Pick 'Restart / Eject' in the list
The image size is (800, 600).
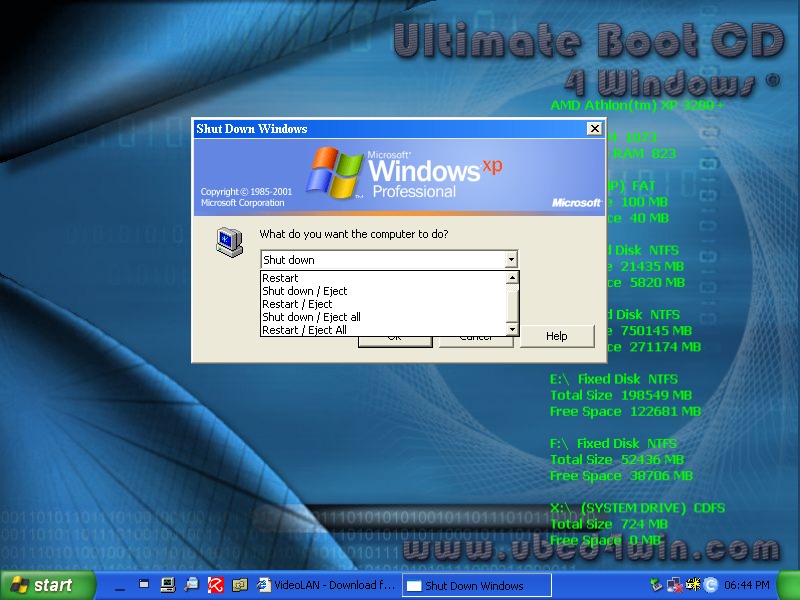pyautogui.click(x=297, y=304)
